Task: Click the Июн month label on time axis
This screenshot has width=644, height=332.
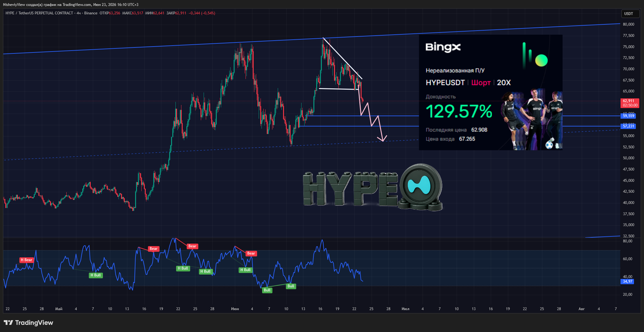Action: coord(235,309)
